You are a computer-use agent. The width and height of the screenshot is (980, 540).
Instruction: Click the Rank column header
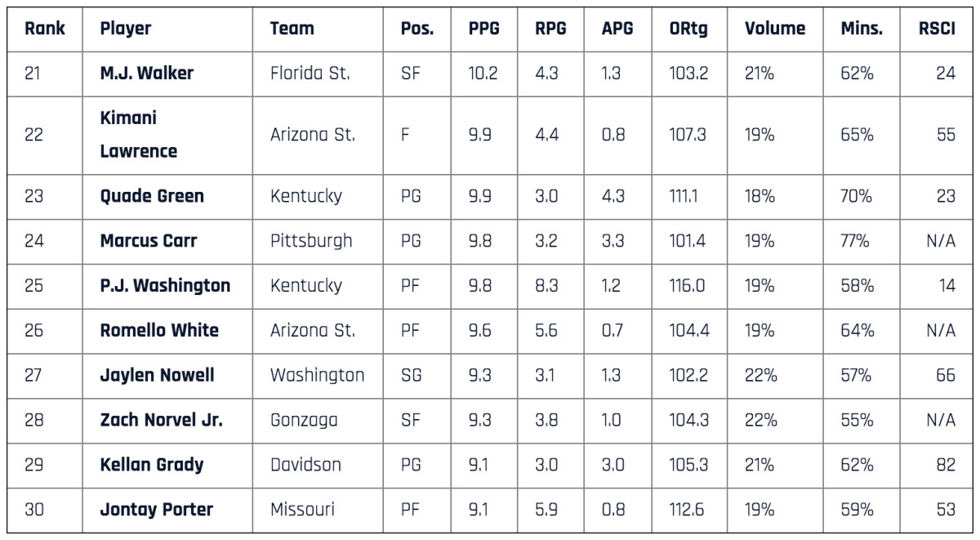44,29
